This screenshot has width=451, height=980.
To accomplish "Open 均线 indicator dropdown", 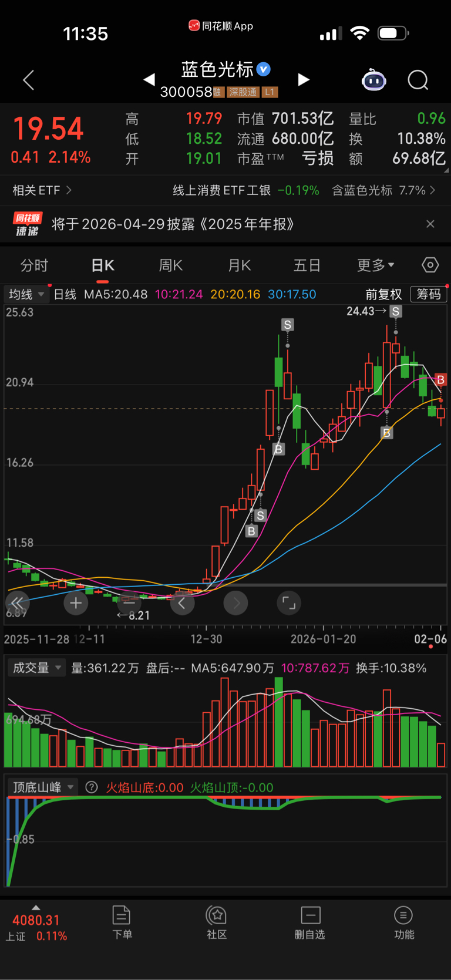I will tap(26, 294).
